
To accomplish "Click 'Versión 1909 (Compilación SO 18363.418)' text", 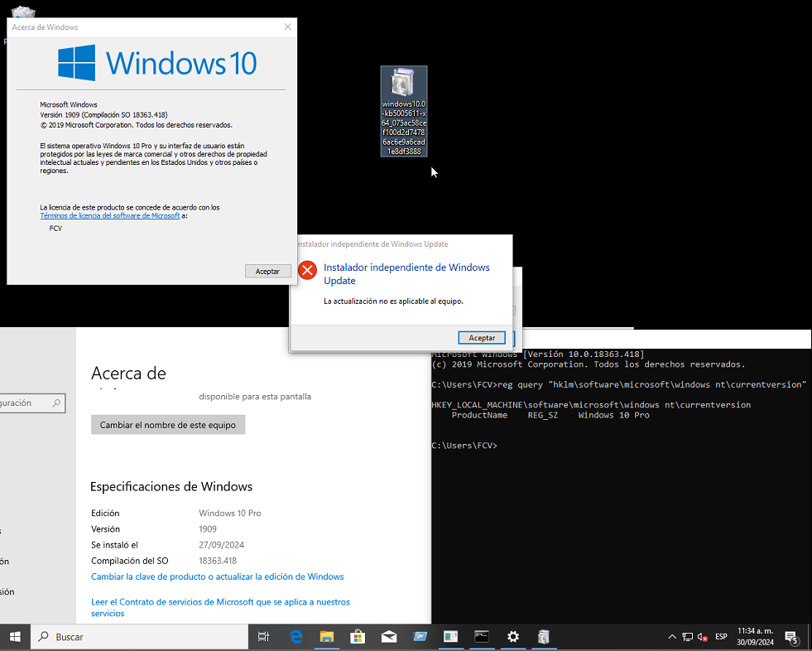I will point(103,114).
